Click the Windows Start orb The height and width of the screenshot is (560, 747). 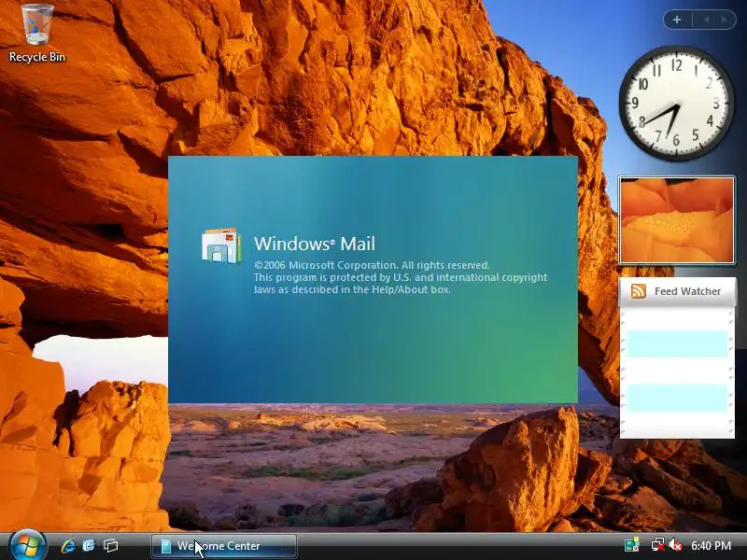[28, 545]
